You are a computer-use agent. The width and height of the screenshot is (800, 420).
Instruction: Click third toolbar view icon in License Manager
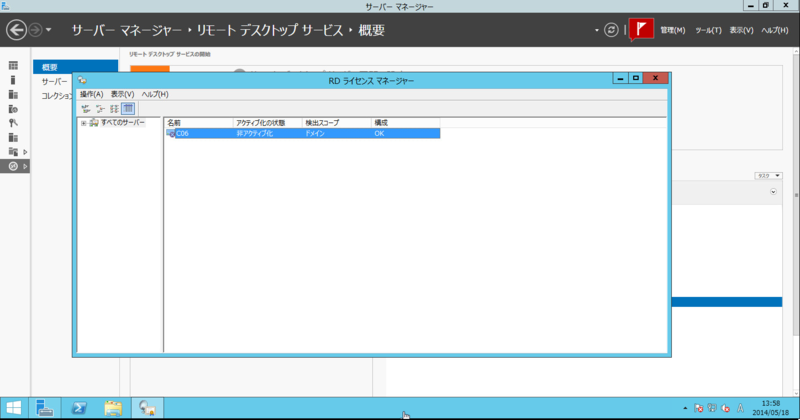pyautogui.click(x=114, y=109)
